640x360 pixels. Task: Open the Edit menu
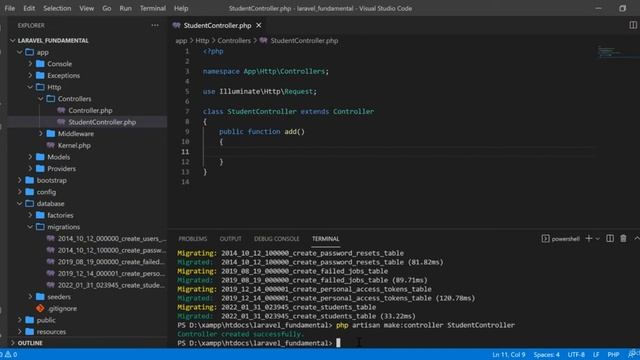pyautogui.click(x=29, y=8)
